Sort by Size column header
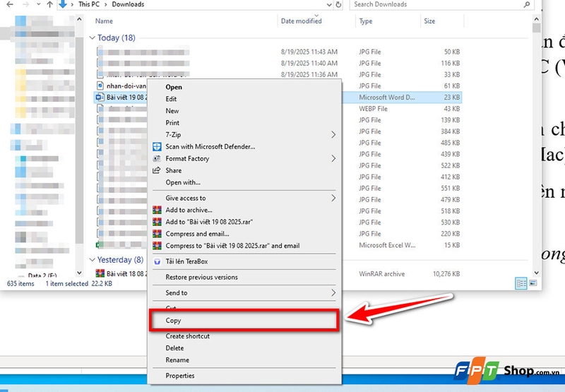Screen dimensions: 565x392 [429, 21]
